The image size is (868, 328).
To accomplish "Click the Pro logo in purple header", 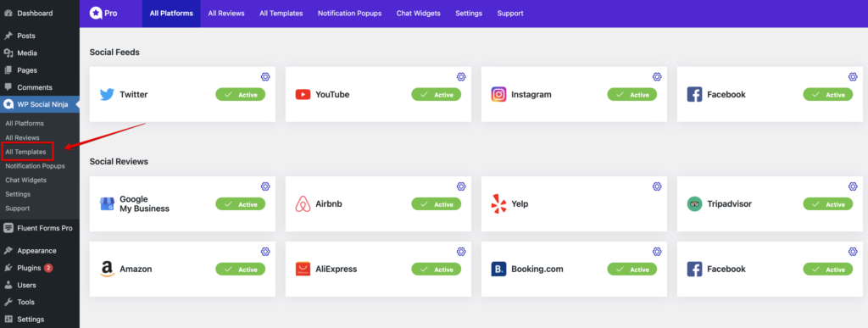I will pos(103,14).
